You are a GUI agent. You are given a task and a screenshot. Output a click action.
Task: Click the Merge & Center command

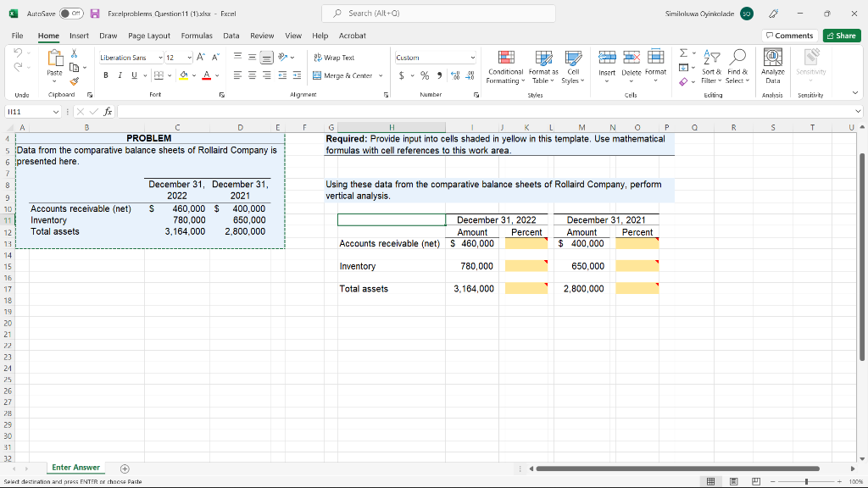coord(348,75)
